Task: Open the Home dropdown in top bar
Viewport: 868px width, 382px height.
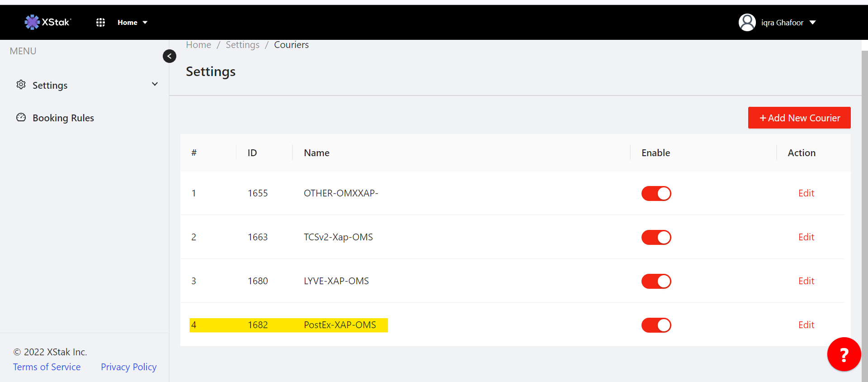Action: tap(132, 23)
